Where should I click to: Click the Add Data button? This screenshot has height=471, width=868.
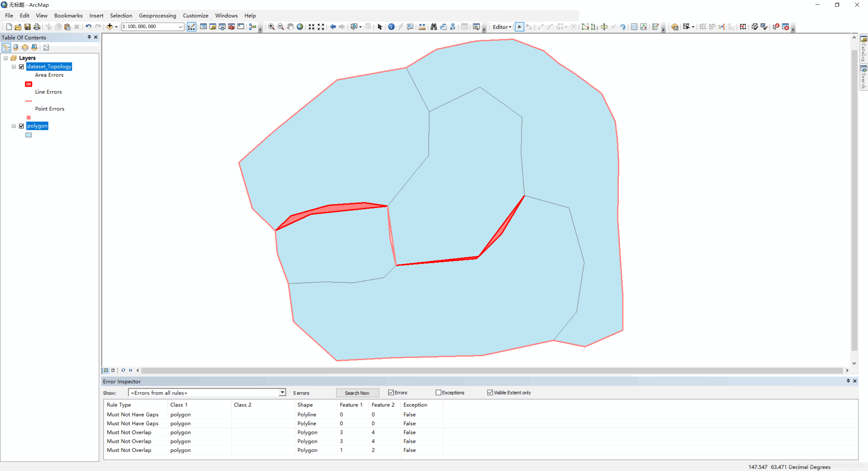pos(110,26)
